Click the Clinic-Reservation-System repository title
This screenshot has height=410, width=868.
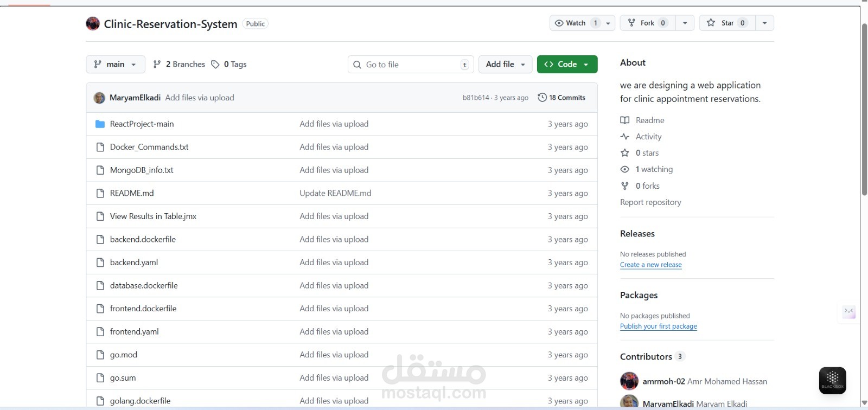click(170, 24)
